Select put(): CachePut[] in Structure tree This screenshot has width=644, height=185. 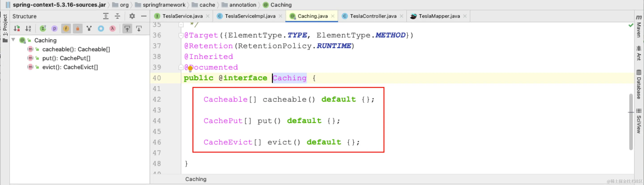[x=66, y=58]
